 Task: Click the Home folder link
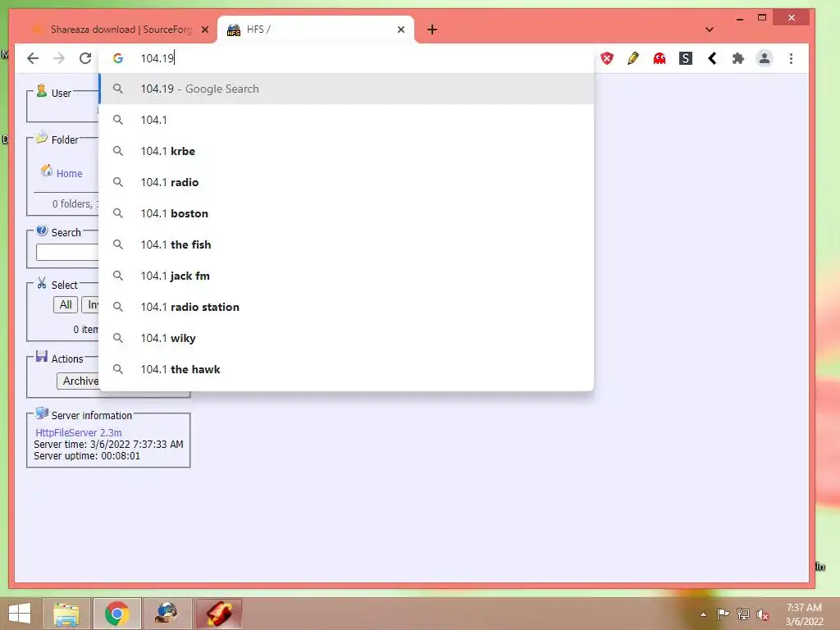click(69, 174)
